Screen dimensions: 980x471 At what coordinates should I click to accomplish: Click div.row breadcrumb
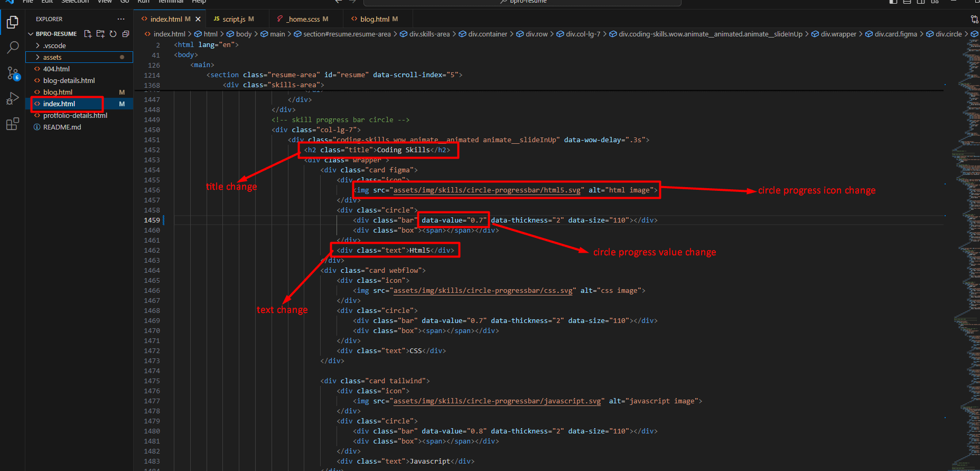[532, 34]
